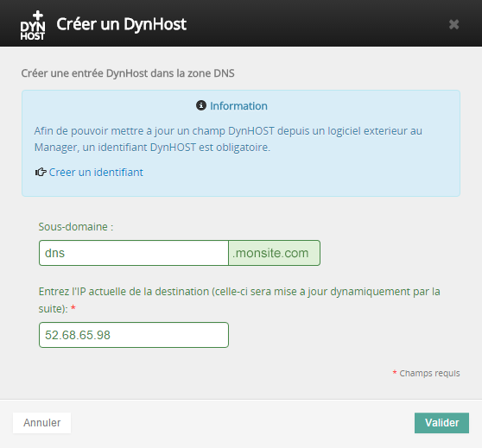Close the Créer un DynHost dialog
The image size is (482, 448).
tap(454, 24)
